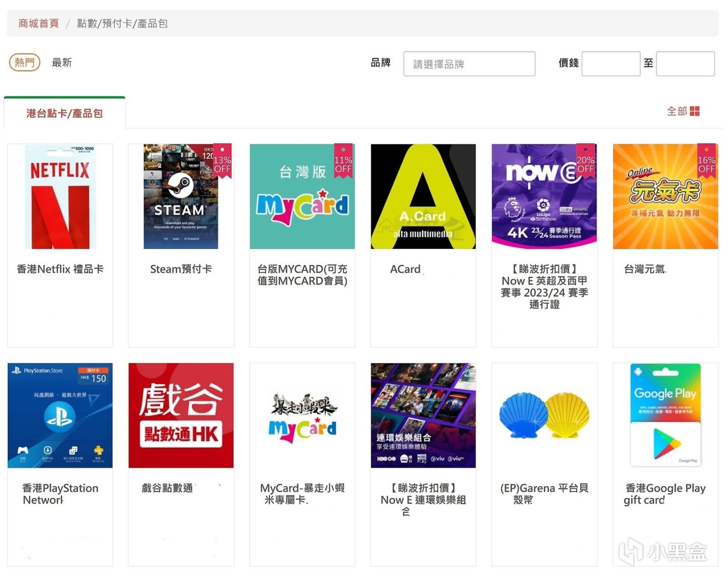The image size is (728, 580).
Task: Open the 台灣版 MyCard image
Action: pos(302,197)
